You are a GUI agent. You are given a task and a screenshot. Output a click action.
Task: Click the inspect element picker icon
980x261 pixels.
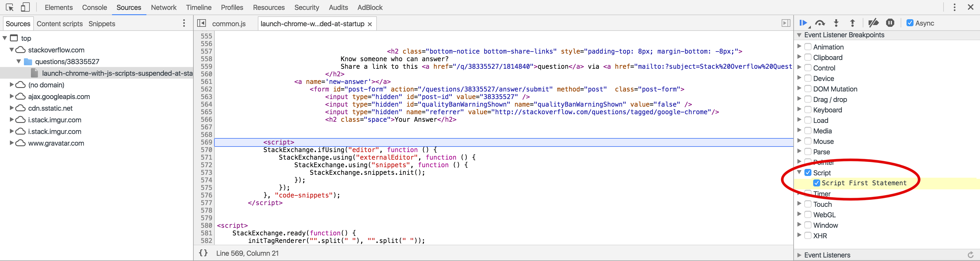click(x=10, y=7)
